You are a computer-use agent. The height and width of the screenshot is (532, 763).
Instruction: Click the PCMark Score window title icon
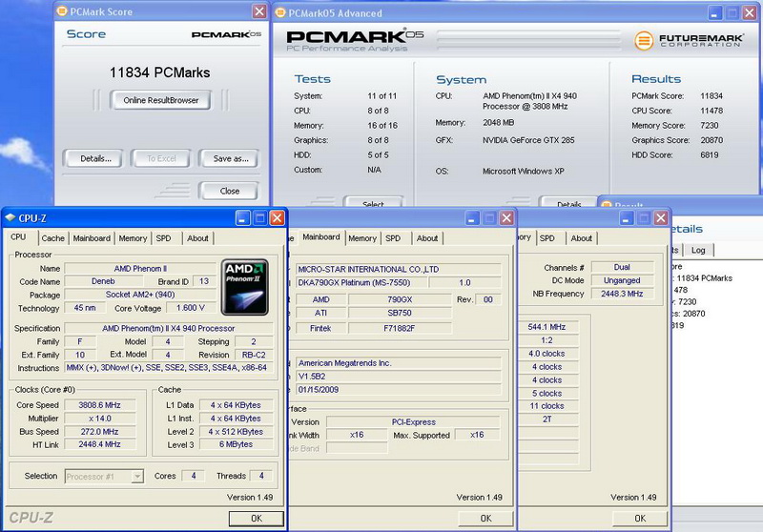coord(62,11)
